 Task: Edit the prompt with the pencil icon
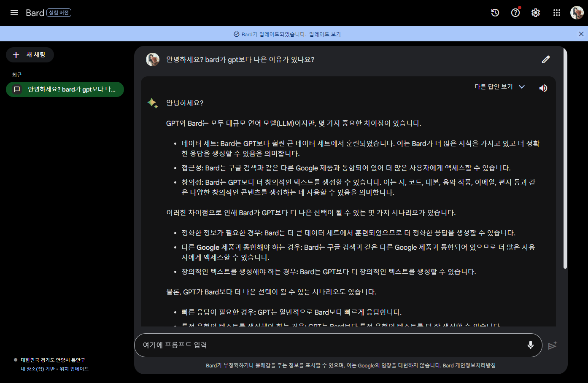[x=546, y=59]
